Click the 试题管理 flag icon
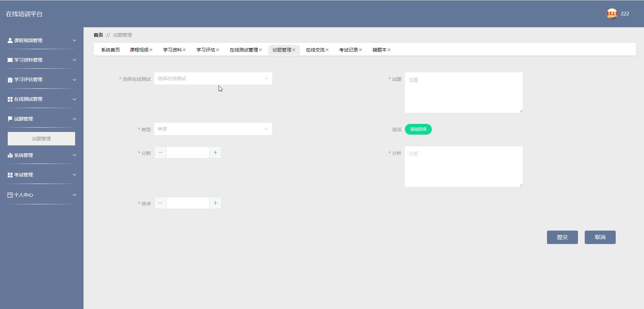 point(10,119)
